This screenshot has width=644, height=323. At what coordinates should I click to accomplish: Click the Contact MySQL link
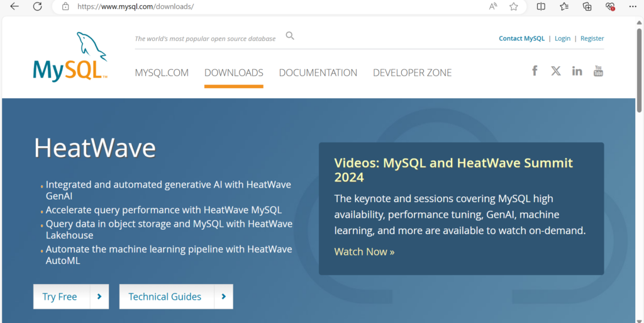(521, 38)
